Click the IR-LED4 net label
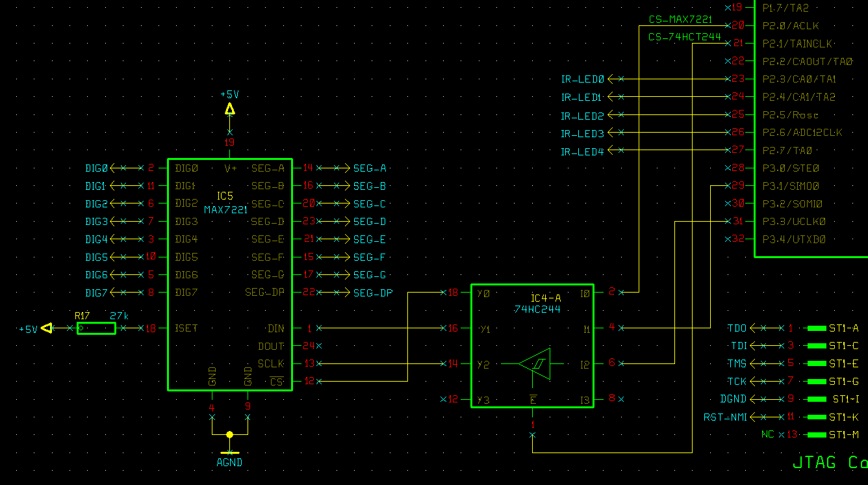Image resolution: width=868 pixels, height=485 pixels. point(583,152)
